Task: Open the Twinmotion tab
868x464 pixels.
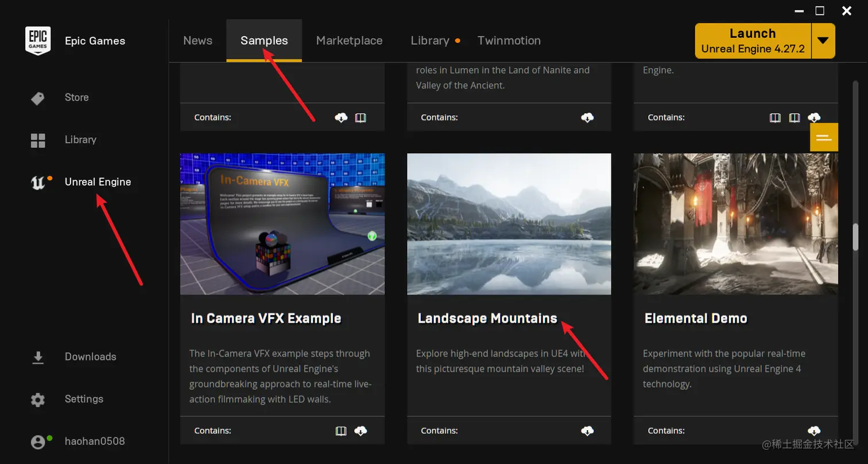Action: [508, 40]
